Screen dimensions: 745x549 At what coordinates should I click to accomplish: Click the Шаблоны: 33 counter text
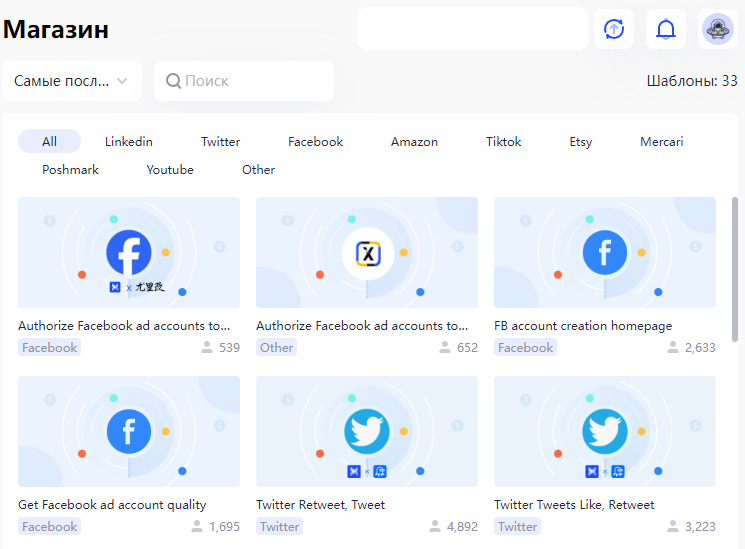coord(692,81)
